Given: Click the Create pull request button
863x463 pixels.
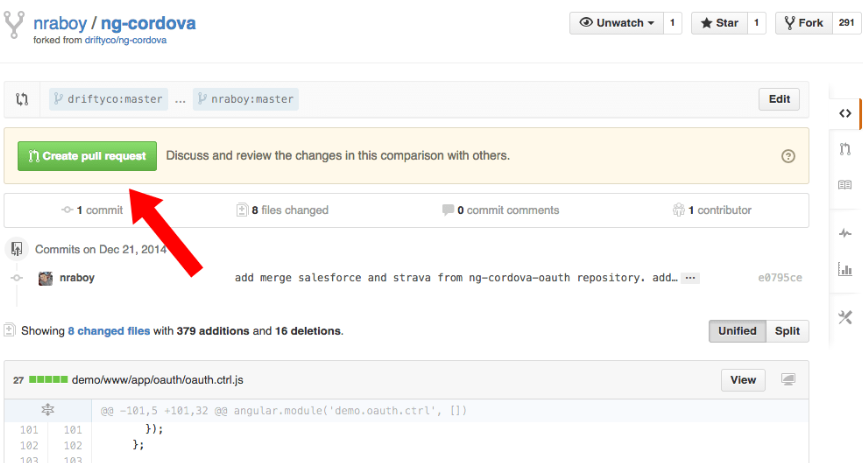Looking at the screenshot, I should (87, 156).
